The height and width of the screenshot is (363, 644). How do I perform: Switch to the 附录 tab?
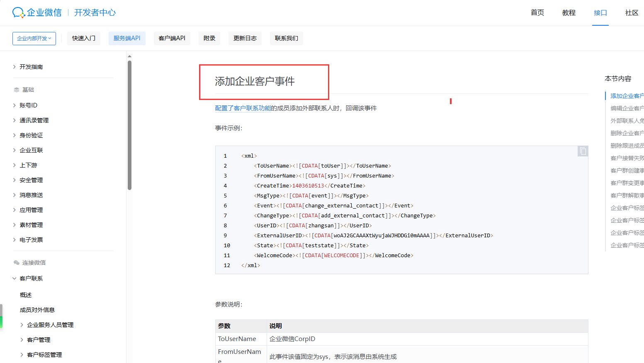209,38
